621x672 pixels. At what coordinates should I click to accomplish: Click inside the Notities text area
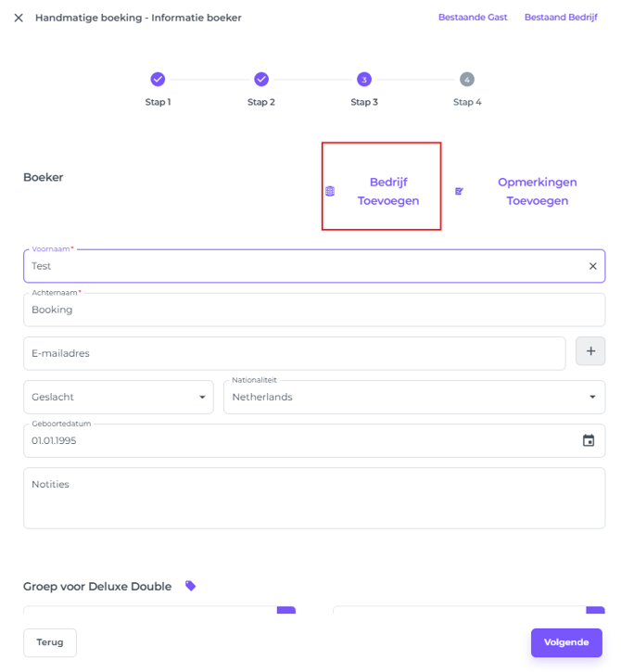pos(313,501)
